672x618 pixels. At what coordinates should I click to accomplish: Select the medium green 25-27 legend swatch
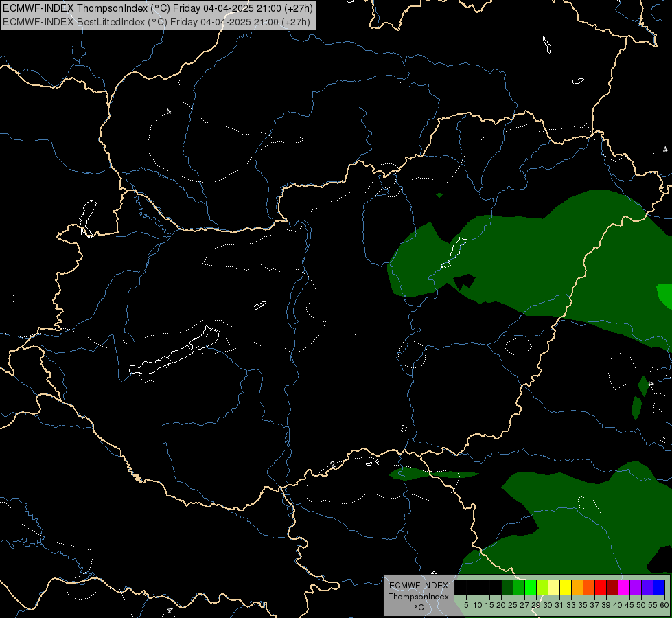tap(519, 587)
